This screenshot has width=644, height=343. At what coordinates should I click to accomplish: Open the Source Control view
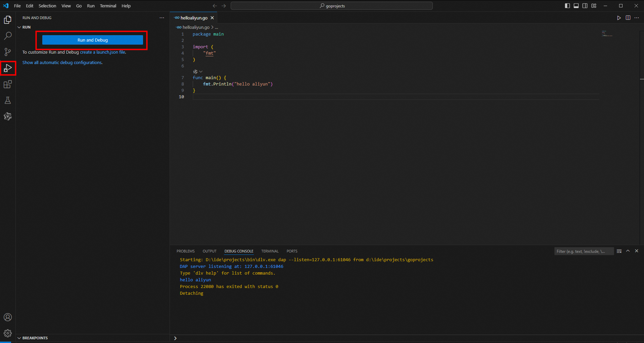[x=8, y=52]
